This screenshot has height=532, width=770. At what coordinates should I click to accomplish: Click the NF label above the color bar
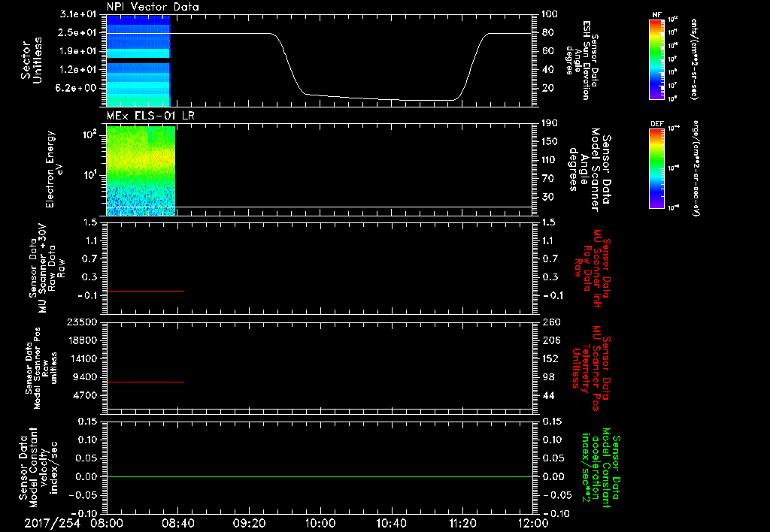(656, 15)
